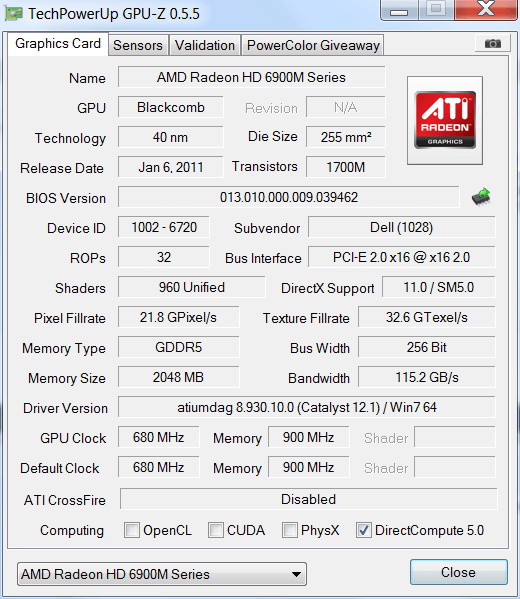Click the camera screenshot icon
The height and width of the screenshot is (599, 520).
(x=493, y=43)
